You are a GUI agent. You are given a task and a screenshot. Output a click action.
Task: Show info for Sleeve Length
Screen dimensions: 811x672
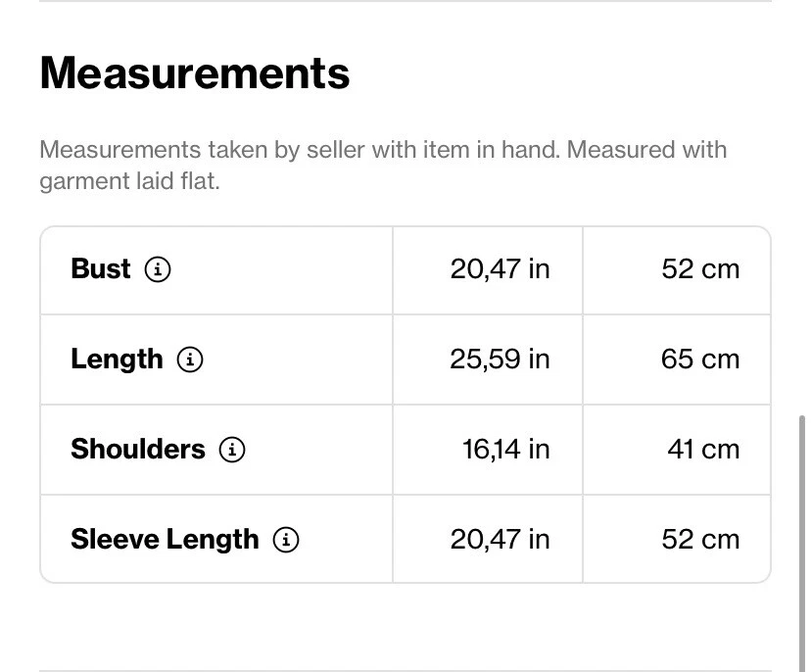[286, 540]
